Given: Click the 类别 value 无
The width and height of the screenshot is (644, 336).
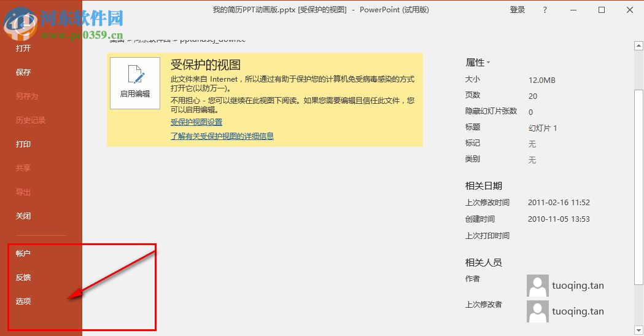Looking at the screenshot, I should [x=532, y=160].
